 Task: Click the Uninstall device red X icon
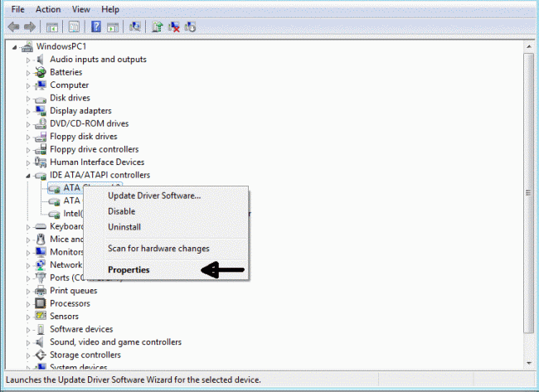click(x=174, y=27)
